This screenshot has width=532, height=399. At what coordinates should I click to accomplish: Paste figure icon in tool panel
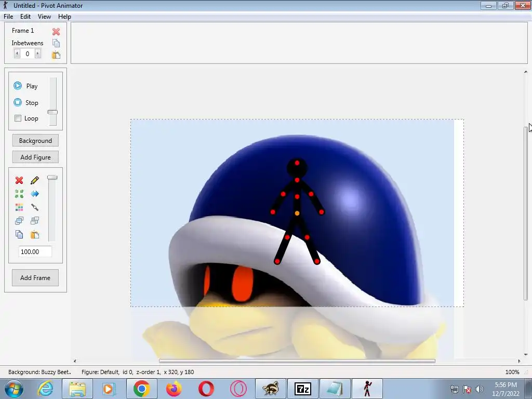tap(35, 234)
